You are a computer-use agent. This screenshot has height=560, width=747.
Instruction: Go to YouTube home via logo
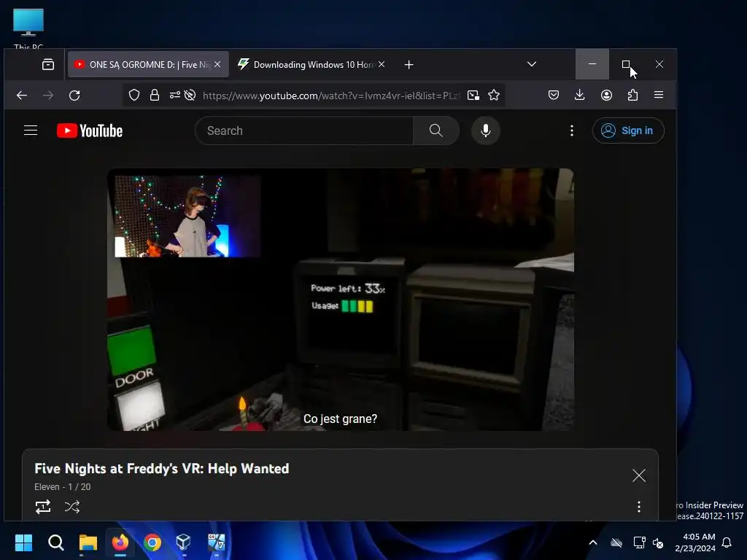(90, 131)
